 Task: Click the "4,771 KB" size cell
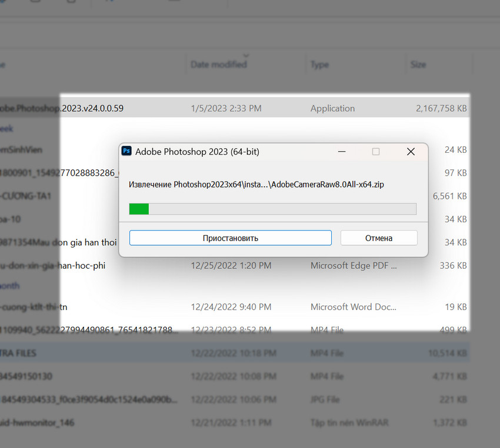(x=449, y=376)
